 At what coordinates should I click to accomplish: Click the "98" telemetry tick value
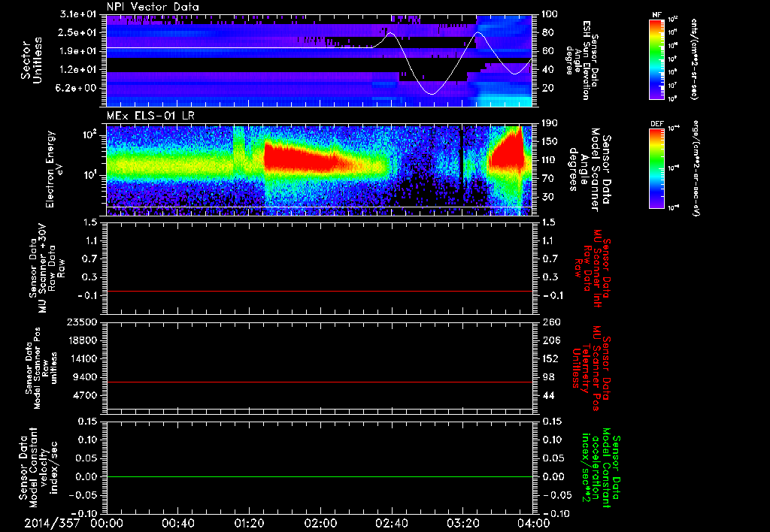[x=548, y=377]
